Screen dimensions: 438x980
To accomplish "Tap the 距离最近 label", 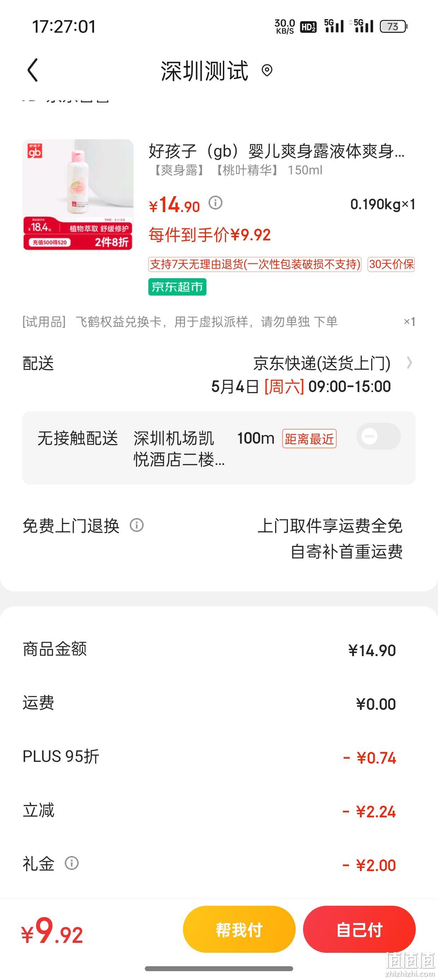I will pos(309,439).
